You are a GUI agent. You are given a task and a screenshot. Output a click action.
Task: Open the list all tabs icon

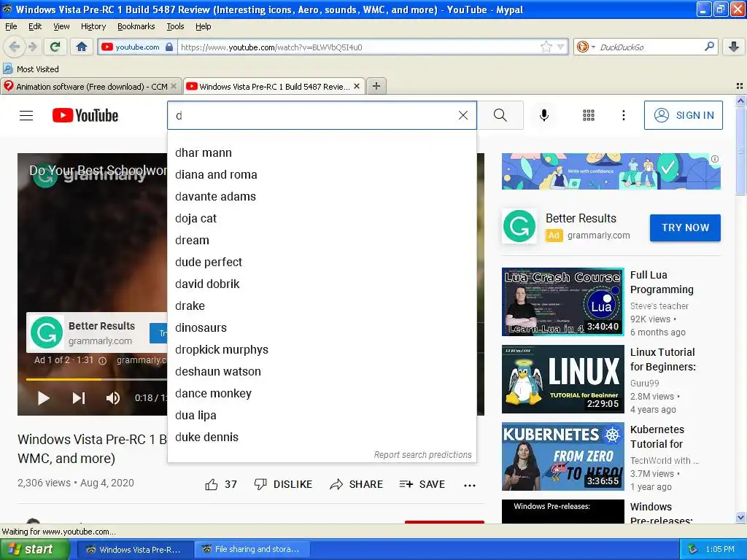740,86
